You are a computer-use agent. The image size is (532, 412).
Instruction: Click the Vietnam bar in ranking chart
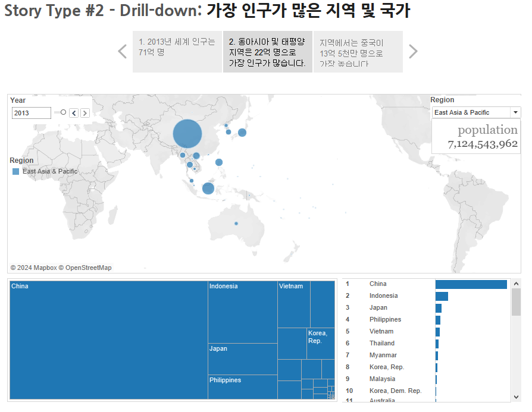[437, 332]
